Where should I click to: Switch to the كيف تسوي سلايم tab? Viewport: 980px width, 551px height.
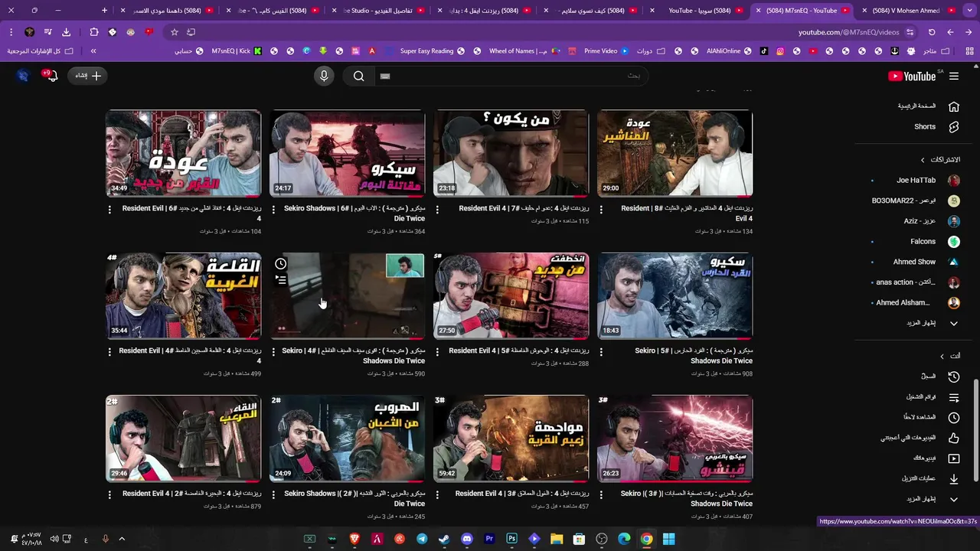[x=592, y=11]
